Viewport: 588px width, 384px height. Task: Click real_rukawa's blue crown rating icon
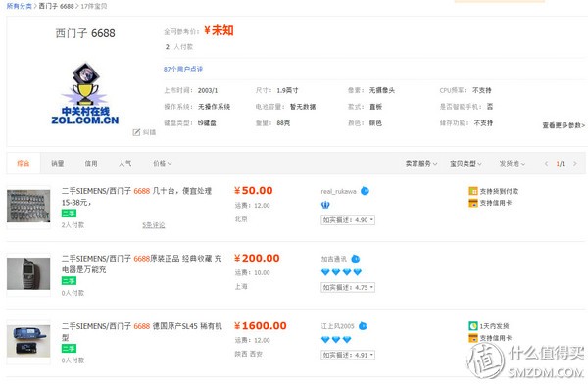tap(325, 205)
